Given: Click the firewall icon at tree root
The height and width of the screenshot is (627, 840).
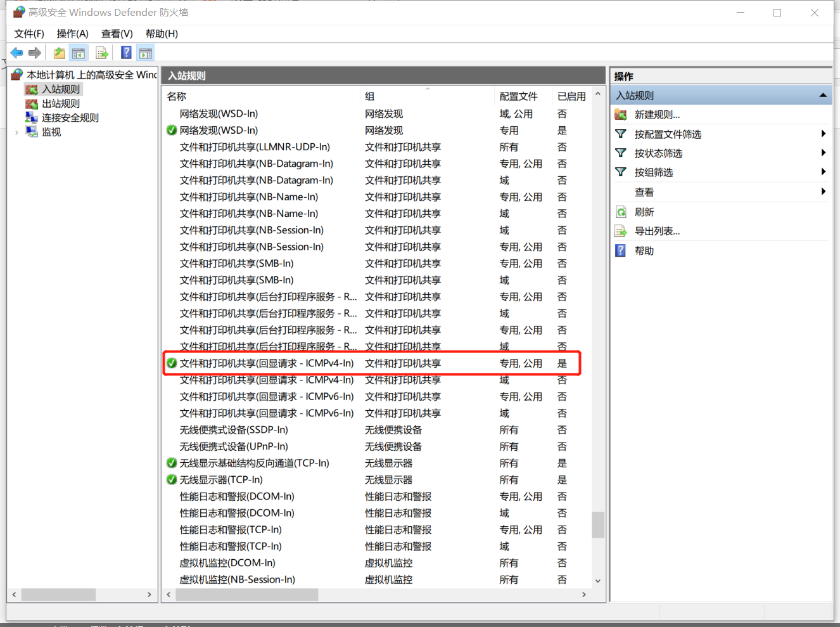Looking at the screenshot, I should tap(18, 75).
